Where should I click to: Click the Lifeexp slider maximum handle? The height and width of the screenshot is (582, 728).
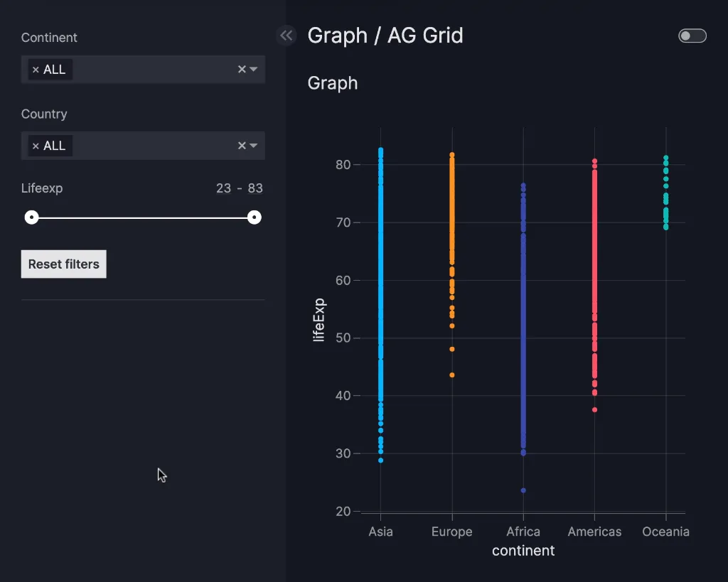tap(254, 217)
